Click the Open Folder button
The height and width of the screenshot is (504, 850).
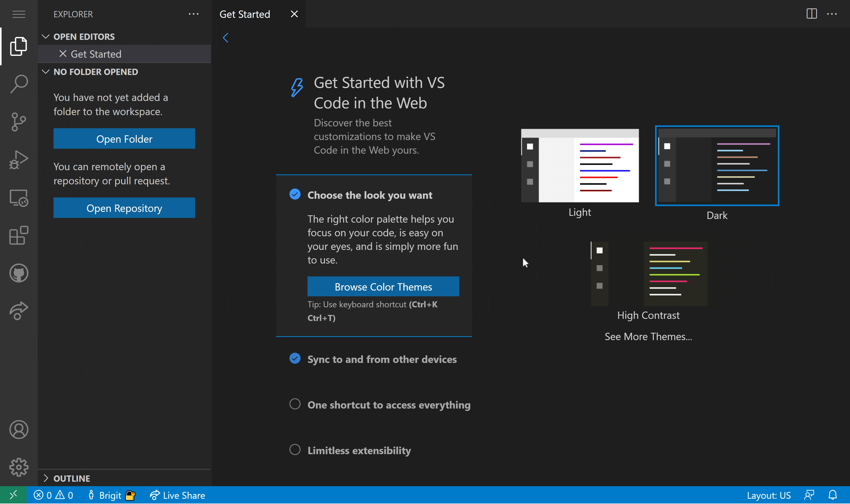pos(124,138)
